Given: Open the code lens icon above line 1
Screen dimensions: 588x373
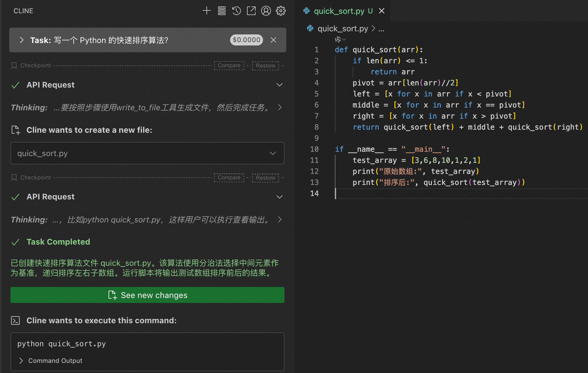Looking at the screenshot, I should pos(340,39).
